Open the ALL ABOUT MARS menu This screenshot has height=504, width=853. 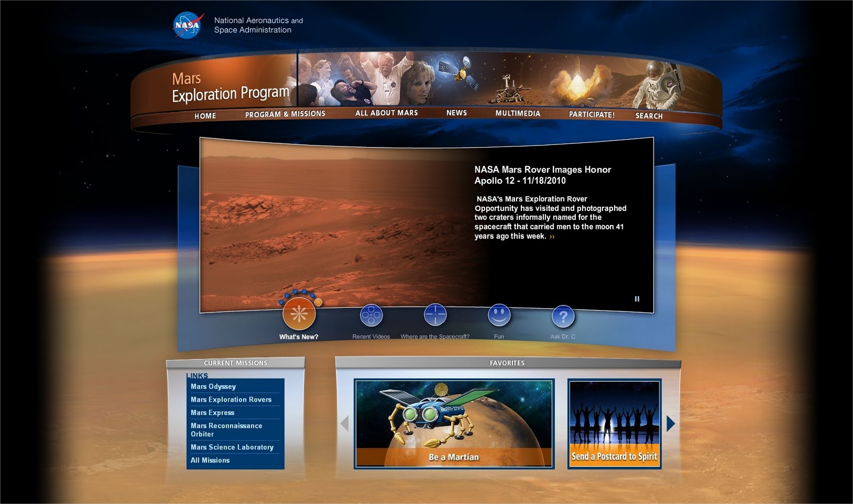point(387,113)
